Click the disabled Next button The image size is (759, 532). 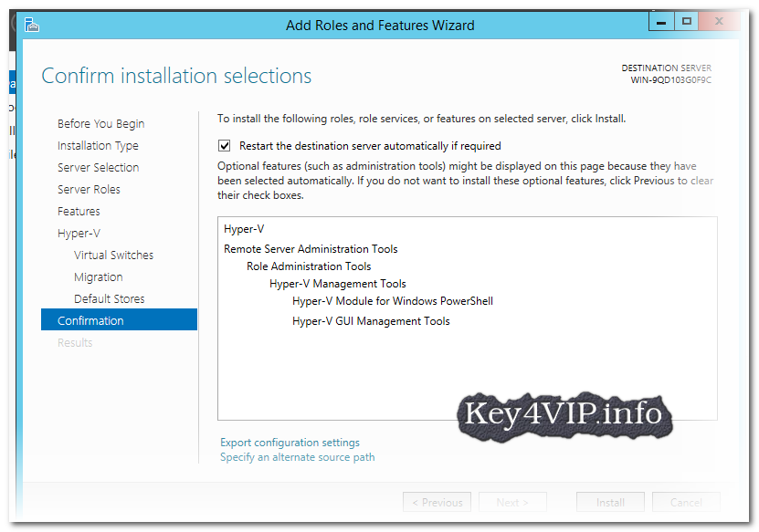[x=512, y=503]
